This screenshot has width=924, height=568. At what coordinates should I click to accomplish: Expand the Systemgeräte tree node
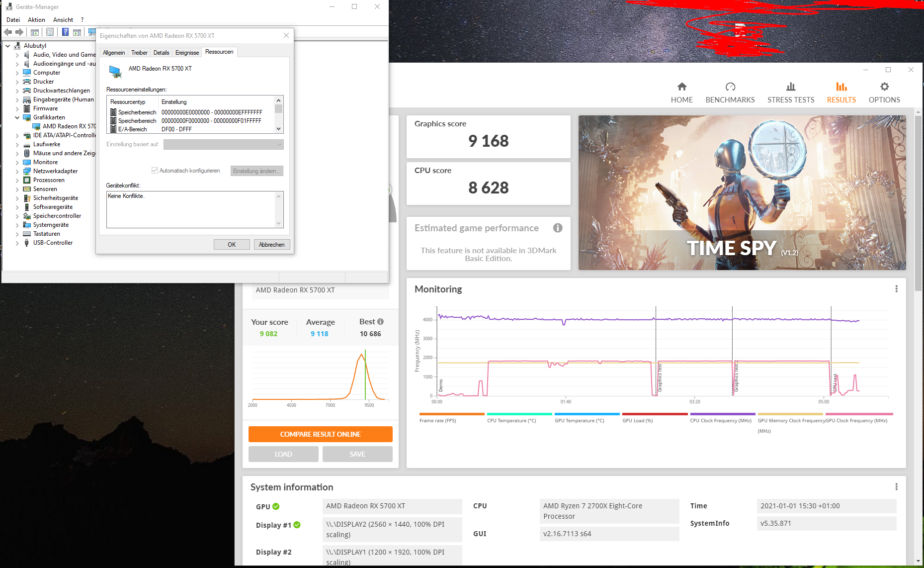click(x=17, y=225)
